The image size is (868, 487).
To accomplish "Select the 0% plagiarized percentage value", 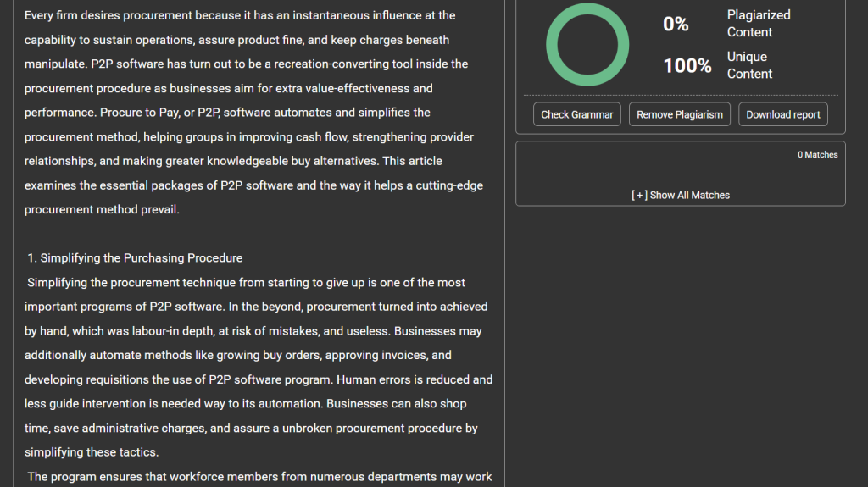I will click(x=676, y=25).
